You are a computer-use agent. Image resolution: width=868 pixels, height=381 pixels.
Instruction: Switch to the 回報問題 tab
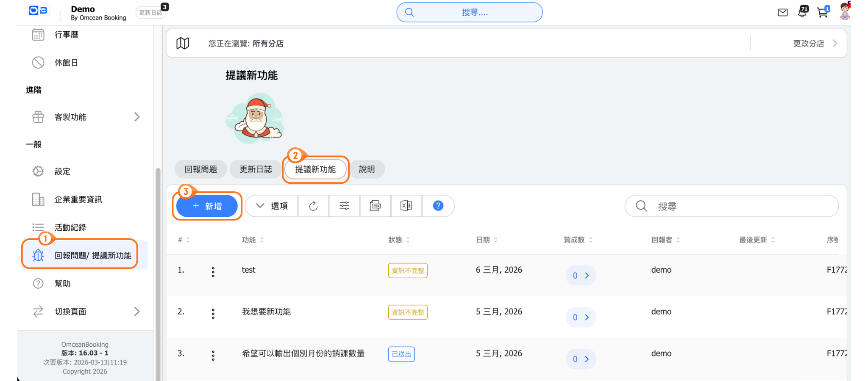[x=200, y=169]
